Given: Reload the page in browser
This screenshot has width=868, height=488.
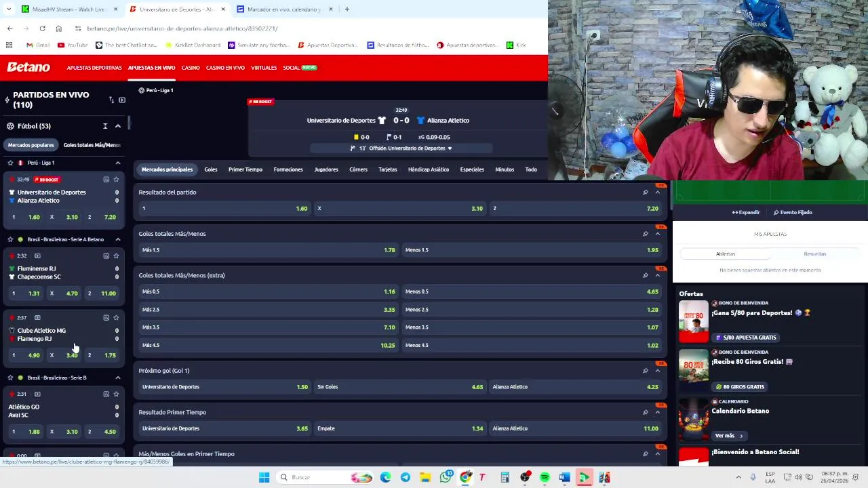Looking at the screenshot, I should tap(42, 28).
